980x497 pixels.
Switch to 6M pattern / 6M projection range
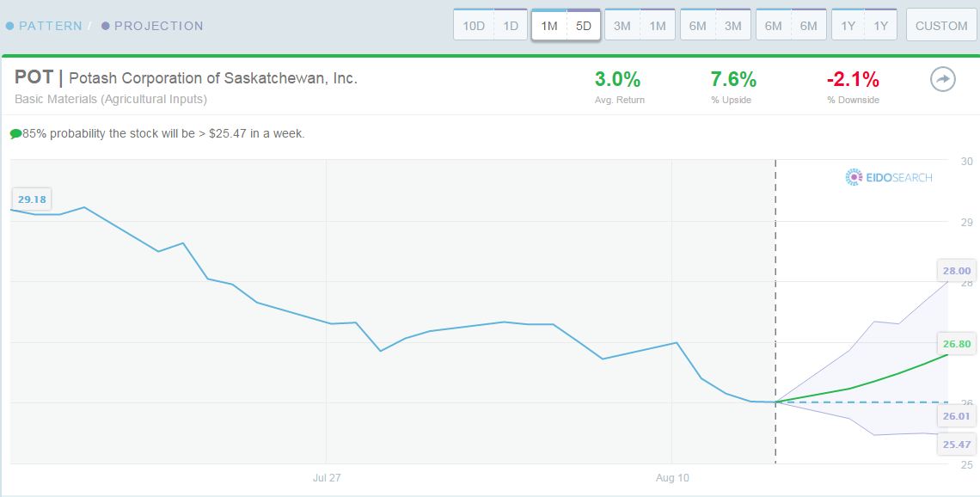791,25
